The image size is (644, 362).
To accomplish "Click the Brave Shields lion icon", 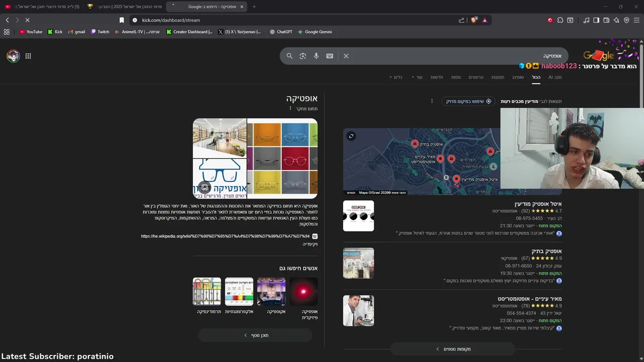I will coord(473,20).
